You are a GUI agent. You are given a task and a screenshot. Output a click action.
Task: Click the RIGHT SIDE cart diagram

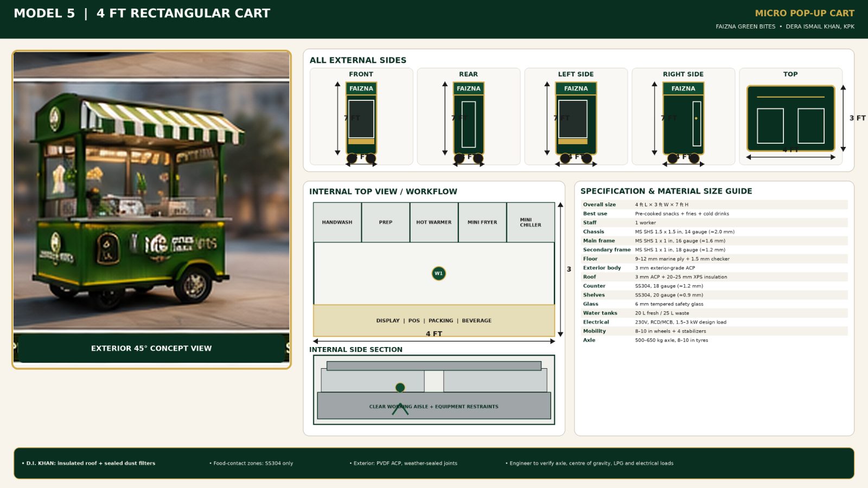pyautogui.click(x=684, y=122)
